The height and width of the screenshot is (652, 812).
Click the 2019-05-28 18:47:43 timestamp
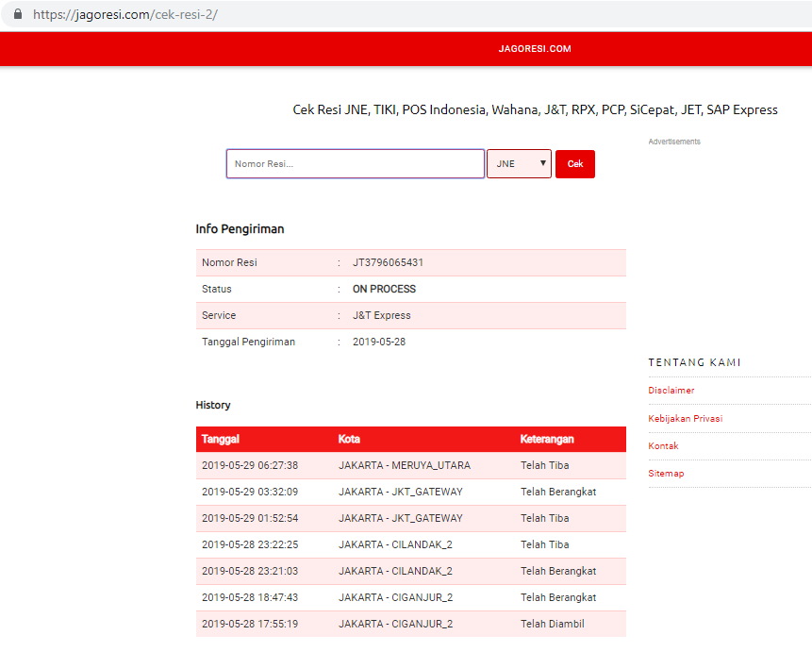250,597
